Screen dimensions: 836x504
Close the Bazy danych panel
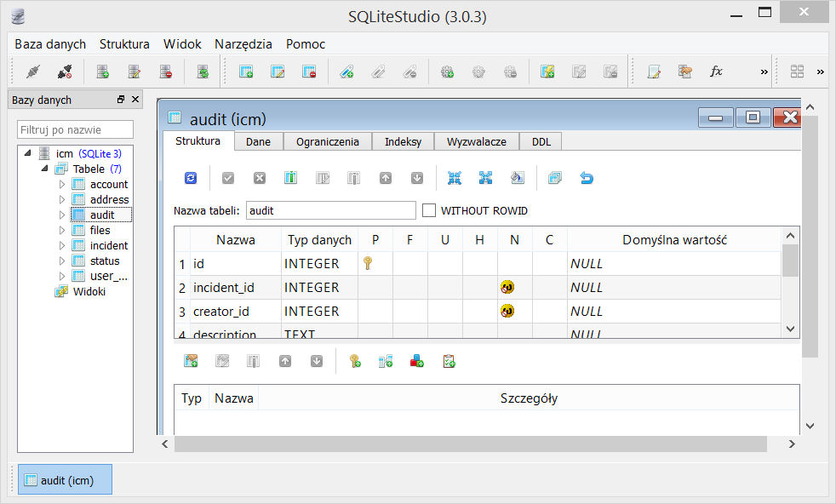tap(135, 100)
